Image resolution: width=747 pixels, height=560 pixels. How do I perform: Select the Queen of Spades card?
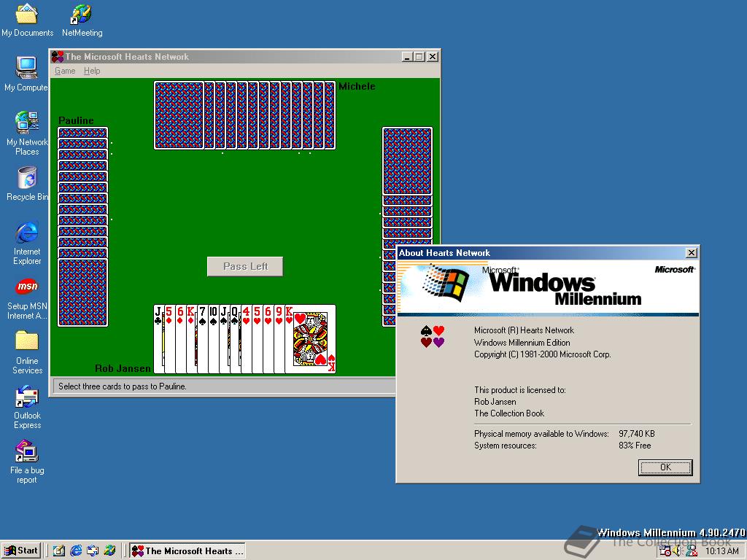pos(236,339)
